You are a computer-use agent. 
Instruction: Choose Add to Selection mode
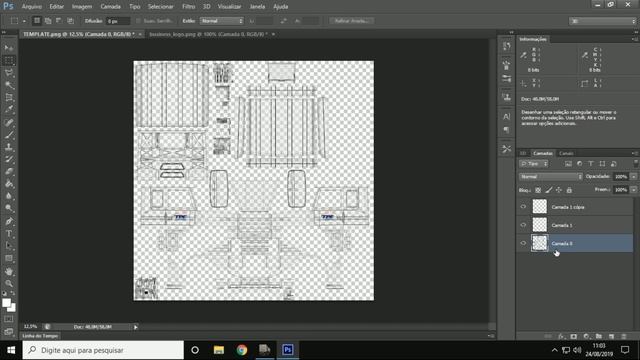coord(48,20)
